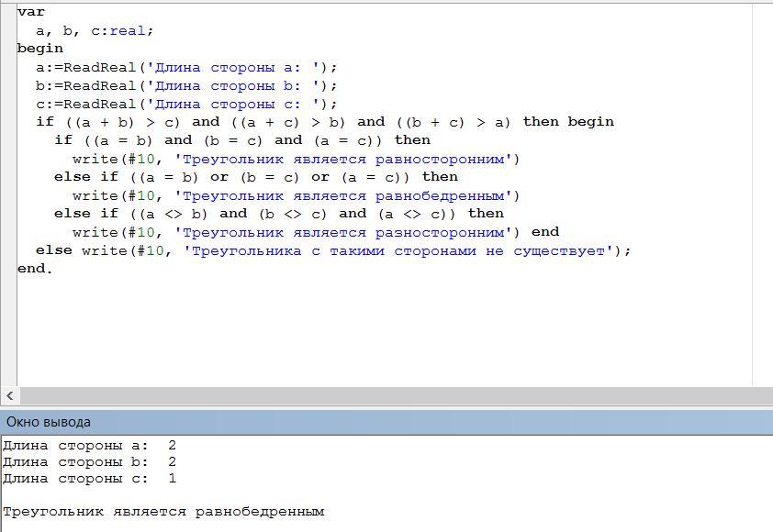Viewport: 773px width, 532px height.
Task: Click the 'var' keyword line
Action: (x=30, y=11)
